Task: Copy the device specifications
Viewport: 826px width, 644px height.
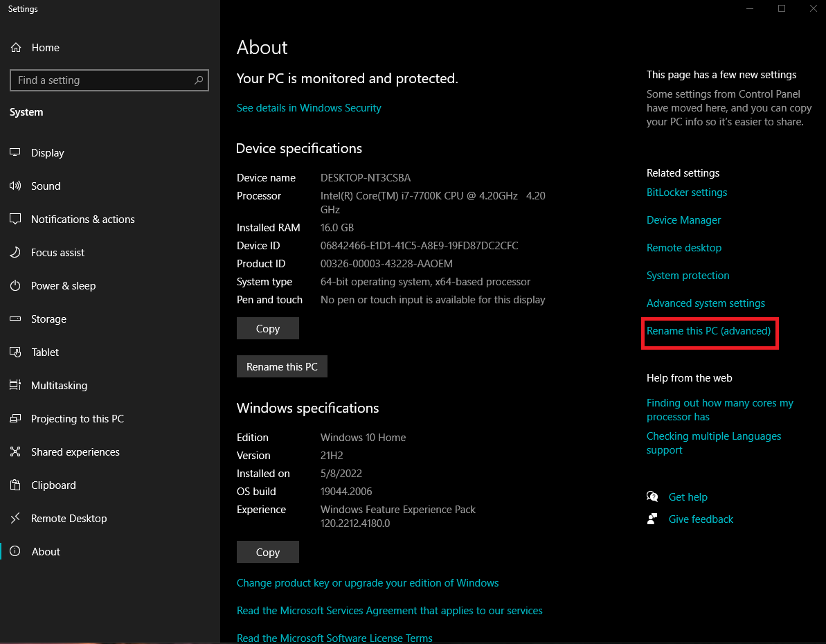Action: [x=267, y=329]
